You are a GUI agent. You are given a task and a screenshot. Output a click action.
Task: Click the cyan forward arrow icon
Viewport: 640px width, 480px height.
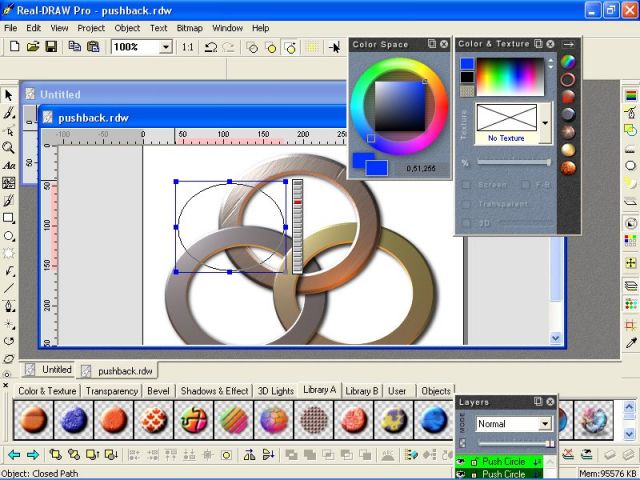[x=33, y=454]
